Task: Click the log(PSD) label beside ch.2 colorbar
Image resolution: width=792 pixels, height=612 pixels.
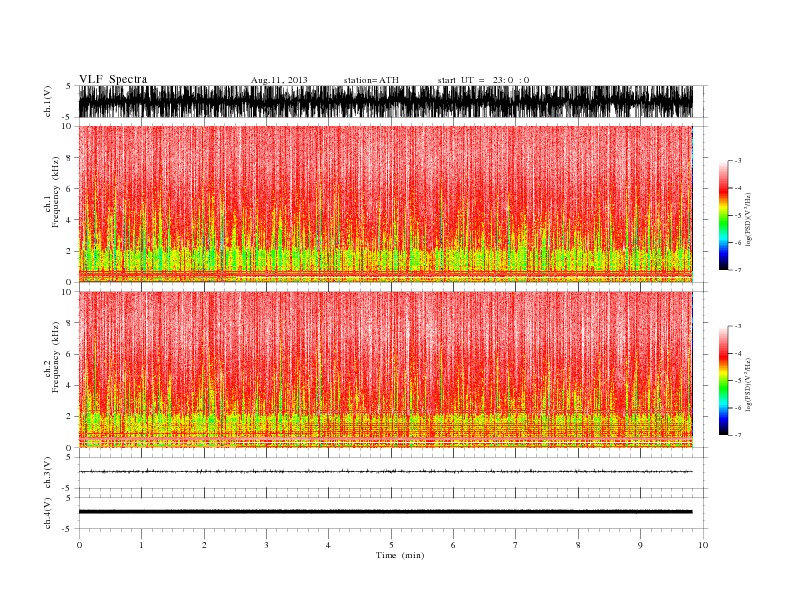Action: pos(748,384)
